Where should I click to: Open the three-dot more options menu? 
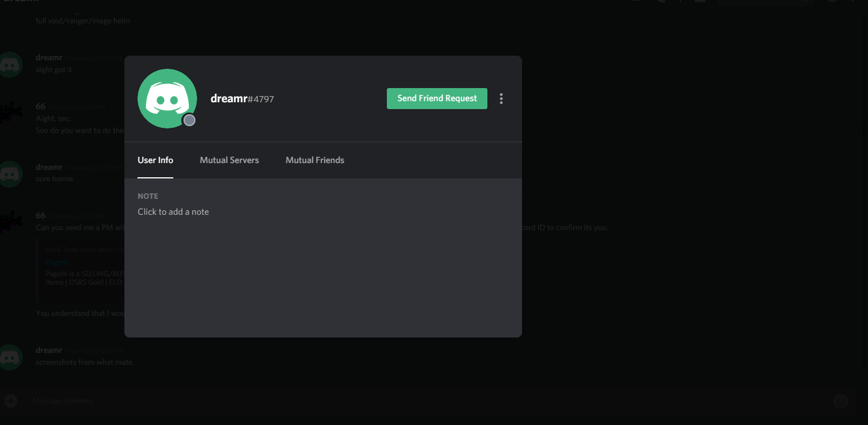coord(501,99)
